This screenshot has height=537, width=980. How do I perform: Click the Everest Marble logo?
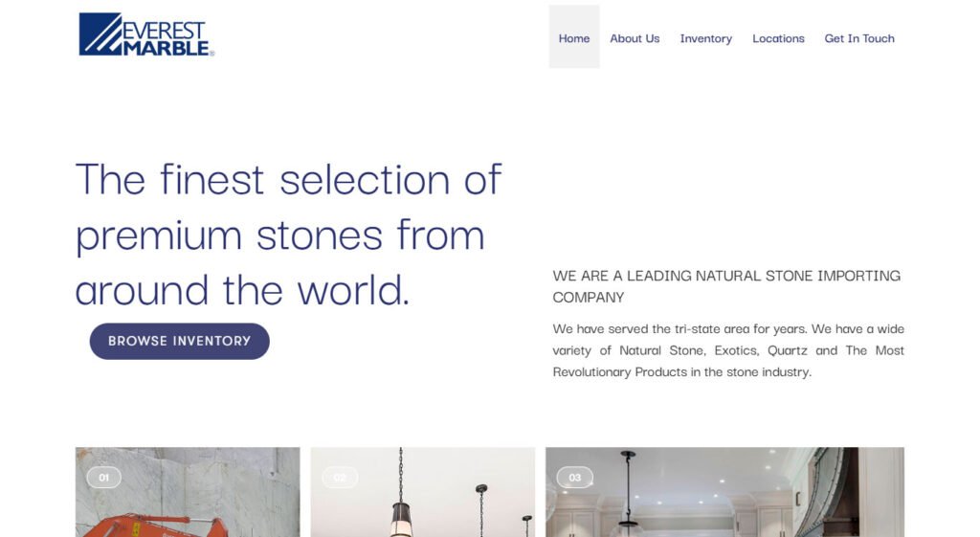(x=146, y=34)
